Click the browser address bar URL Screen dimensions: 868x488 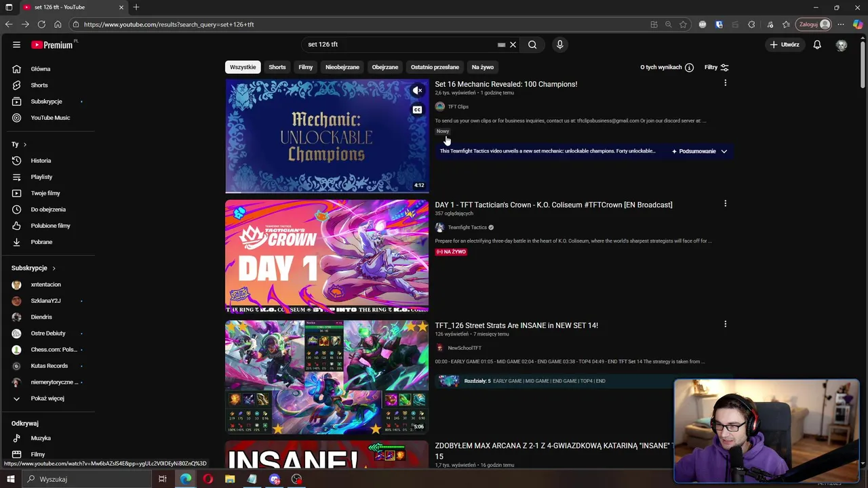click(169, 24)
